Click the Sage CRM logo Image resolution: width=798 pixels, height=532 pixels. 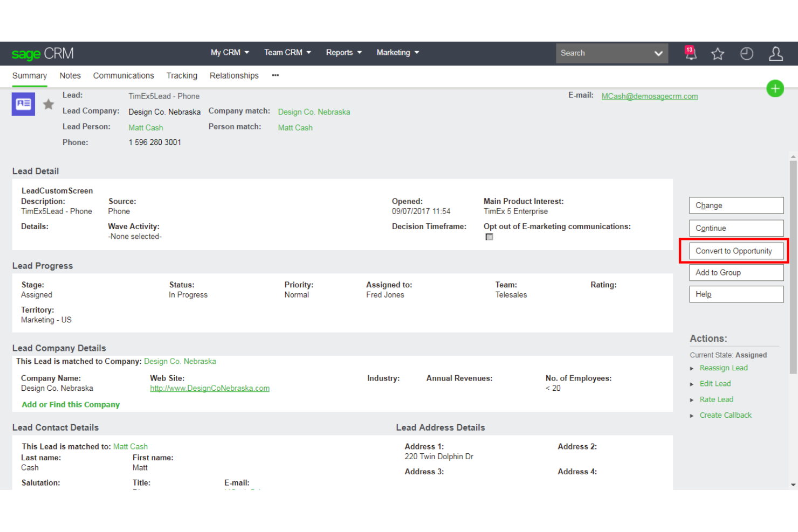(x=42, y=53)
